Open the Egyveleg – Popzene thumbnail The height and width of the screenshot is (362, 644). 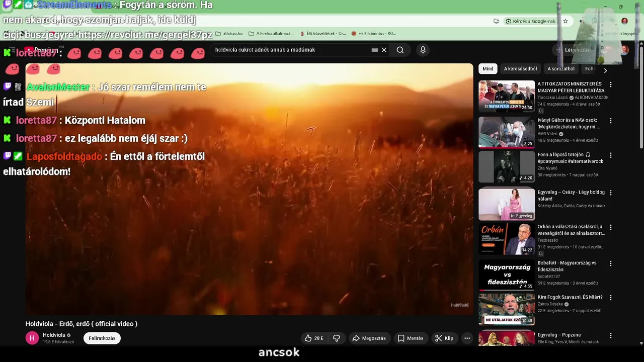click(507, 338)
